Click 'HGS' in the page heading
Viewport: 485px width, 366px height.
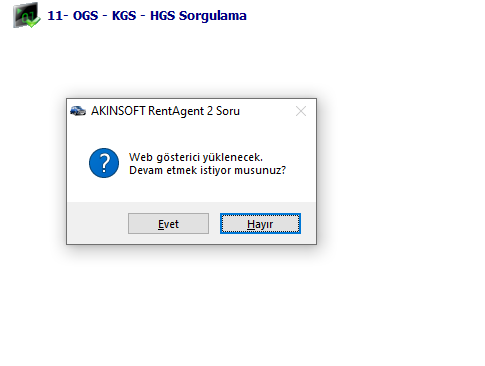click(162, 16)
